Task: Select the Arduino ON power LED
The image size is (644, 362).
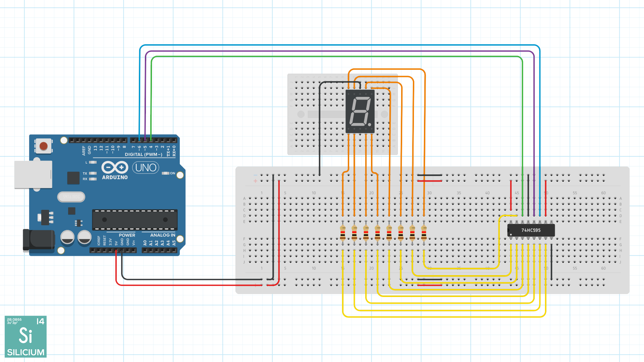Action: pyautogui.click(x=165, y=173)
